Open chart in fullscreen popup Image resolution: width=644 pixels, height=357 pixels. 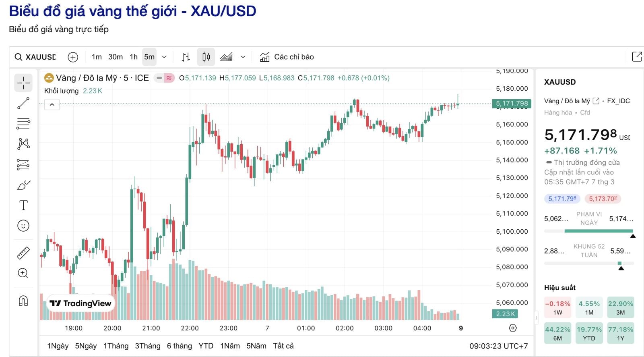pyautogui.click(x=637, y=57)
